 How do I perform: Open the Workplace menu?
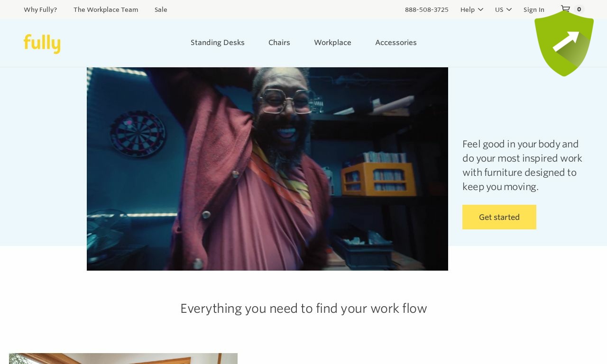[332, 43]
